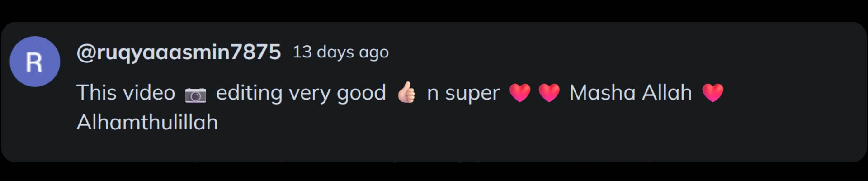Click the word "This" in the comment
The image size is (868, 181).
(96, 93)
